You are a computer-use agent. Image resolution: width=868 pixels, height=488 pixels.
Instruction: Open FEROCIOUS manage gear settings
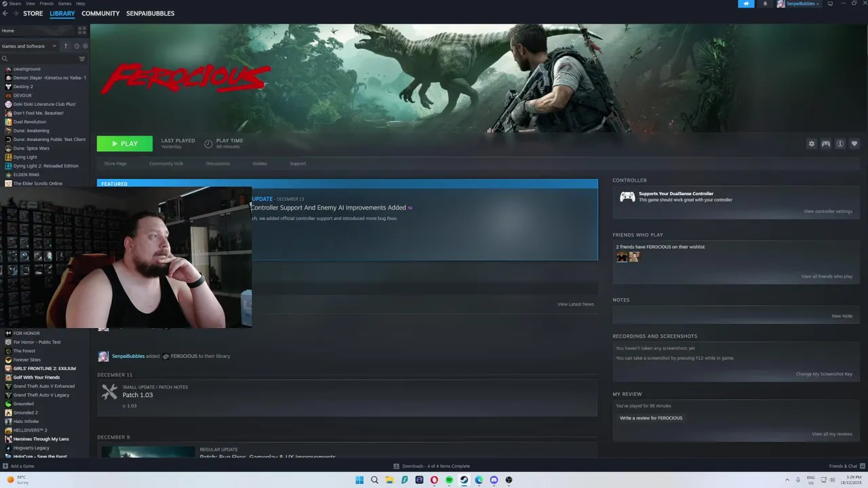click(811, 144)
